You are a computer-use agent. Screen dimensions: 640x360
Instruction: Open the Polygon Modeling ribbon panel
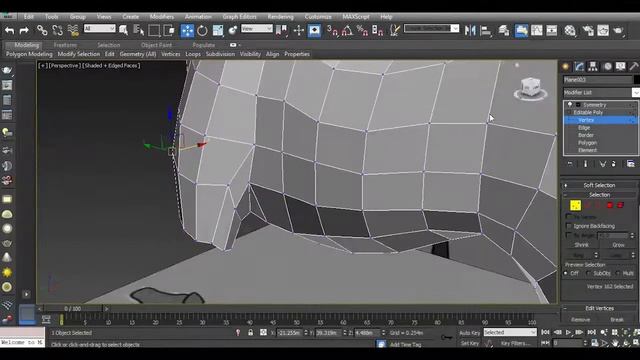point(29,54)
